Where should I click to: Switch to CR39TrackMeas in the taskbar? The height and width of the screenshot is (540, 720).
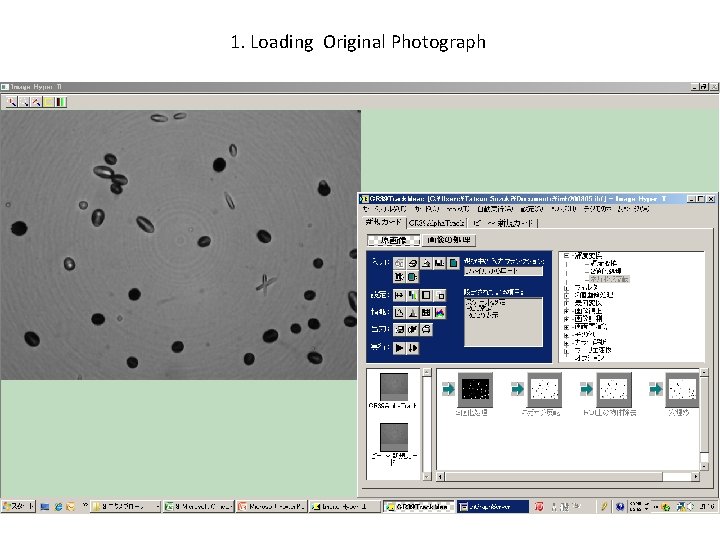tap(418, 506)
